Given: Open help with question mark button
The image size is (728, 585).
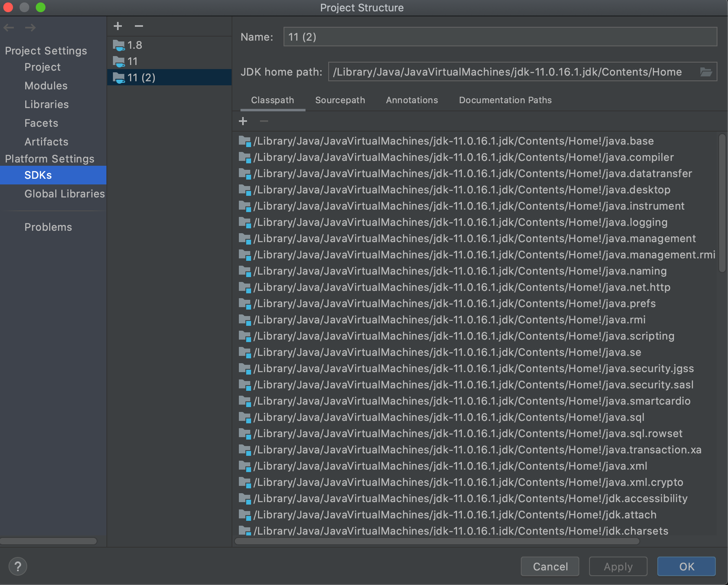Looking at the screenshot, I should point(18,566).
